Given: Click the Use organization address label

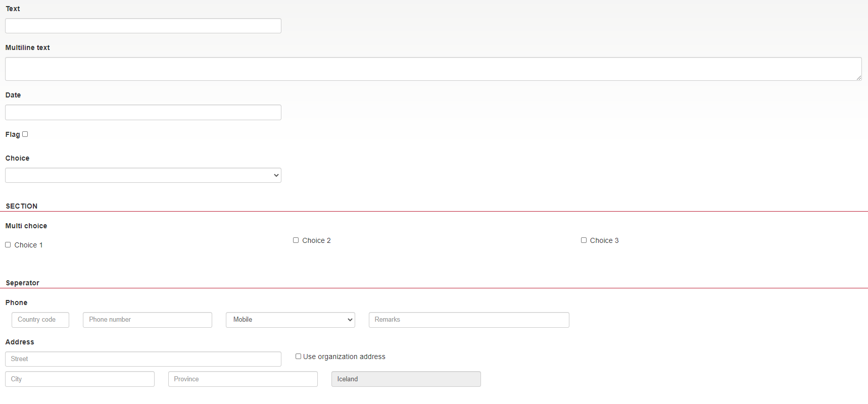Looking at the screenshot, I should pos(344,357).
